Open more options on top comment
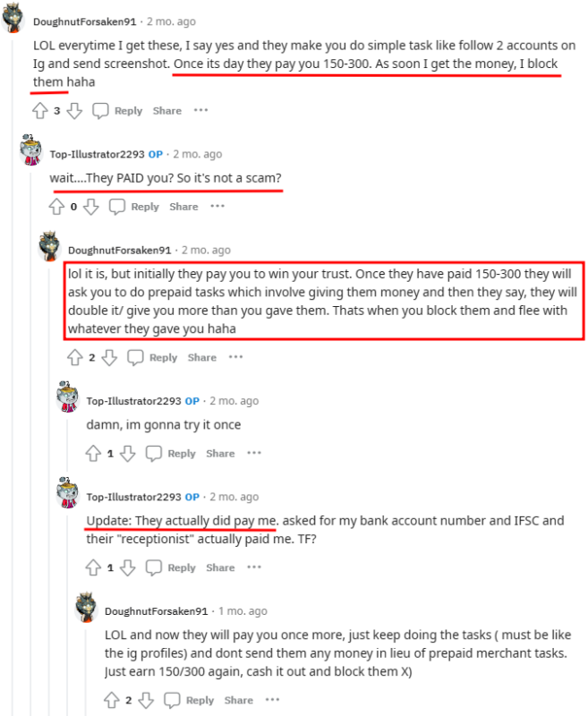 point(200,110)
